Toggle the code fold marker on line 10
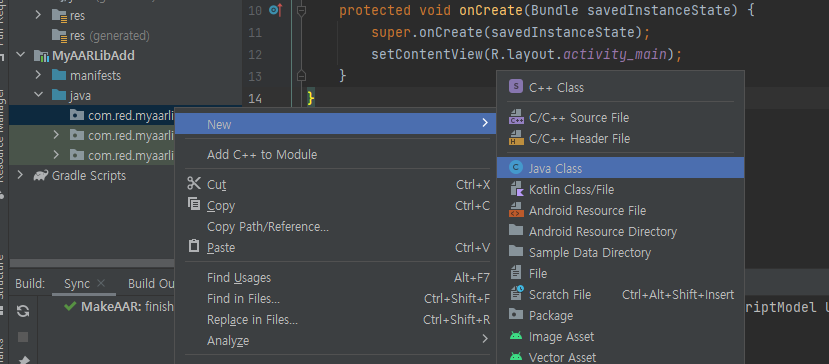The width and height of the screenshot is (829, 364). click(301, 10)
